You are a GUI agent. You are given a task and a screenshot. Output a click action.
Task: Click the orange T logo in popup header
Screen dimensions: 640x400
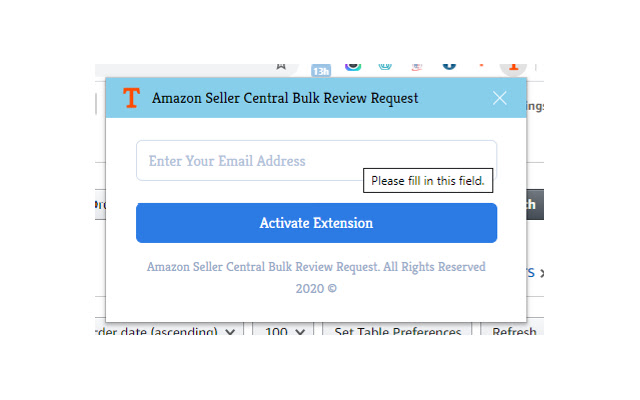[131, 98]
